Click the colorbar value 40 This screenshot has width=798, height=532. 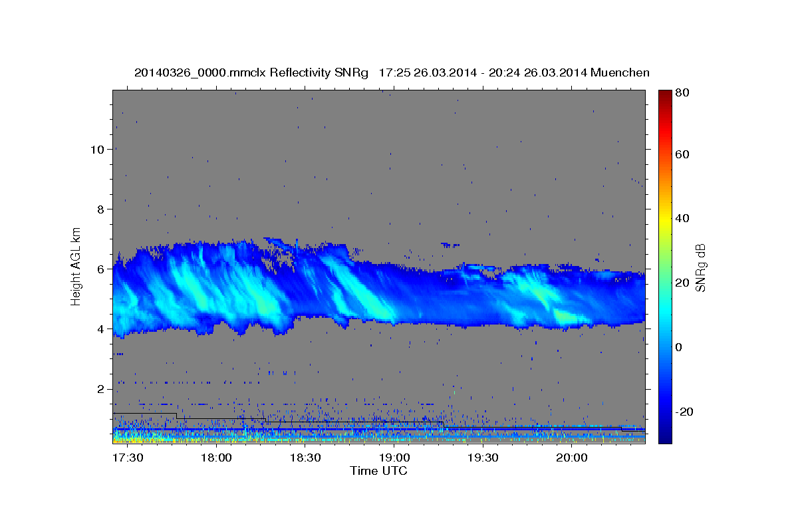pyautogui.click(x=682, y=218)
